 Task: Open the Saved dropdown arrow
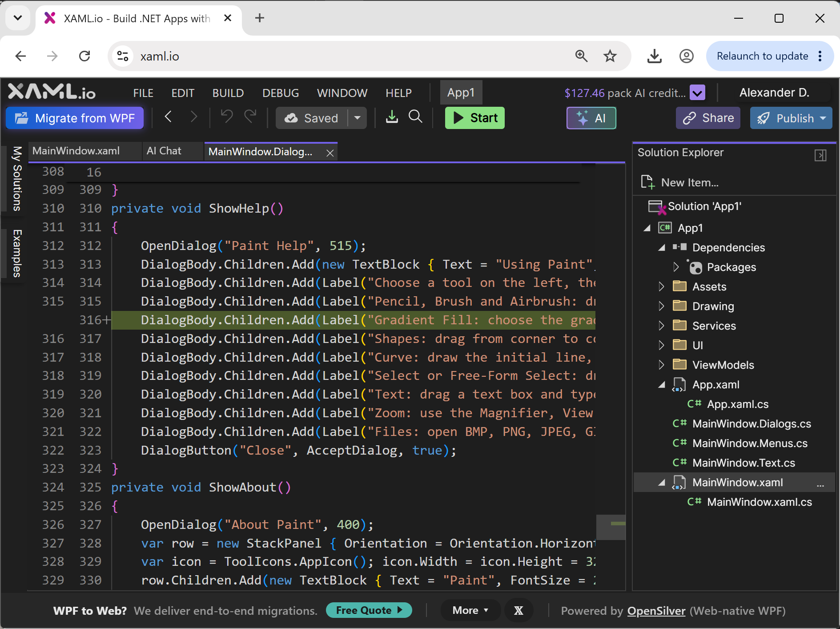pyautogui.click(x=357, y=118)
